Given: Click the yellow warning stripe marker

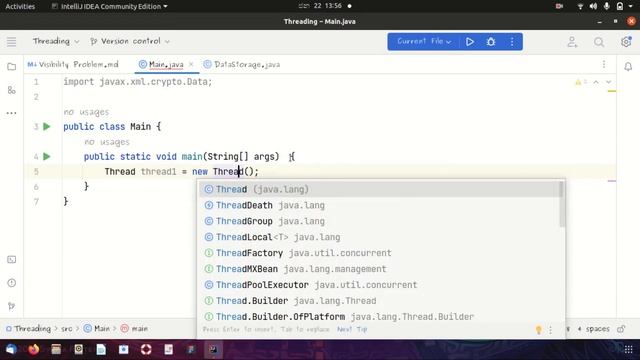Looking at the screenshot, I should tap(612, 91).
